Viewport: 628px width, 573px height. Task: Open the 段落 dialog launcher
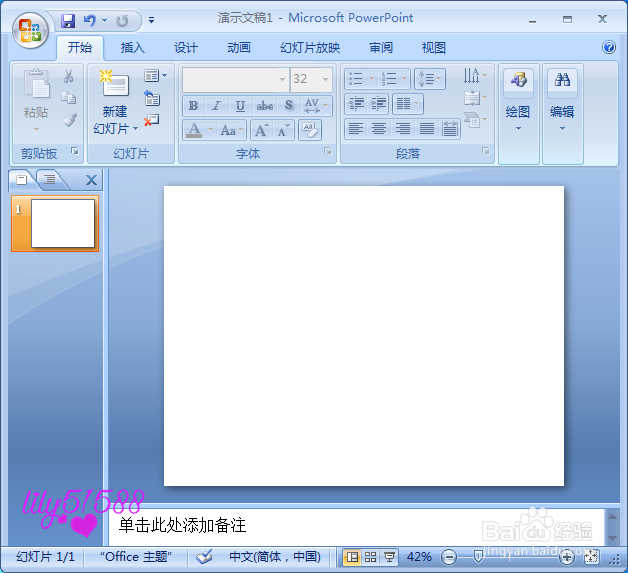(x=485, y=151)
